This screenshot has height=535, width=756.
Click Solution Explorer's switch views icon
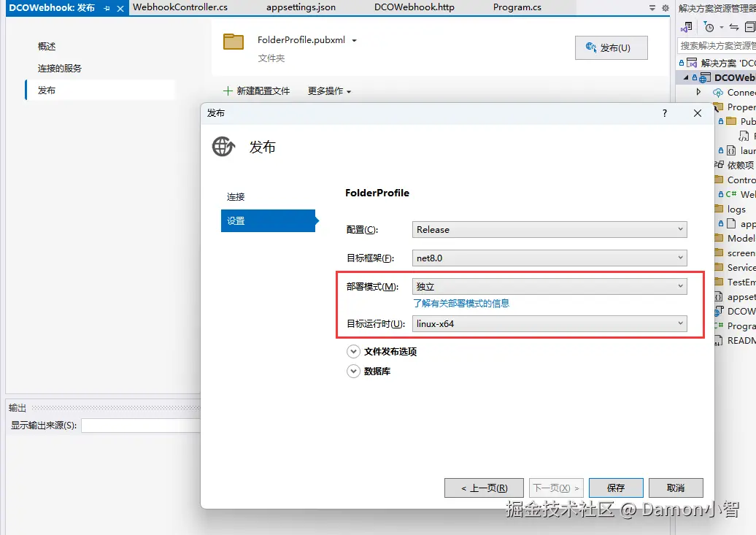coord(687,27)
